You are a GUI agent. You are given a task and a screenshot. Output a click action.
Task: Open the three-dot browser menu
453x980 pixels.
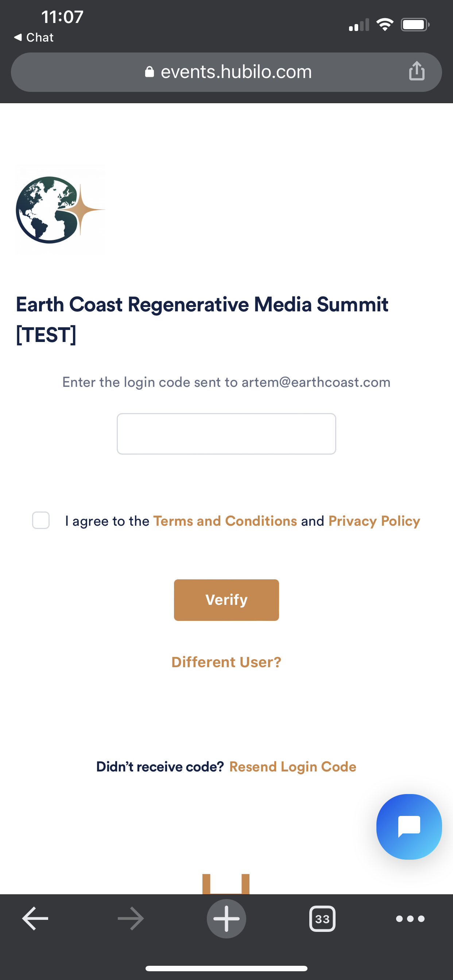[x=410, y=919]
